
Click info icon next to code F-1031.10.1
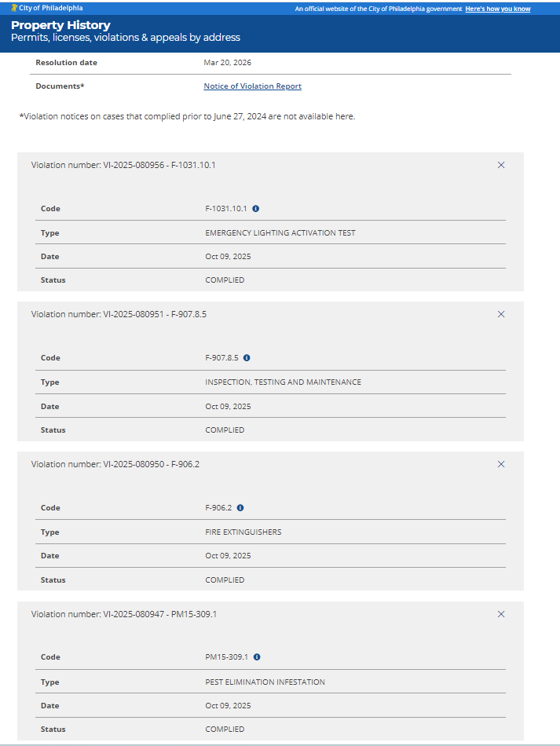[256, 209]
